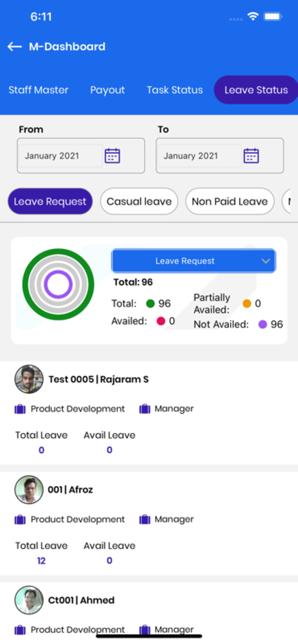Tap the red Availed legend dot
The width and height of the screenshot is (298, 644).
[161, 321]
